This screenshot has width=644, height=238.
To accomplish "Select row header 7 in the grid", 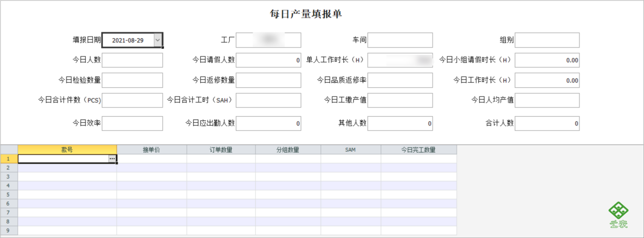I will pos(9,213).
